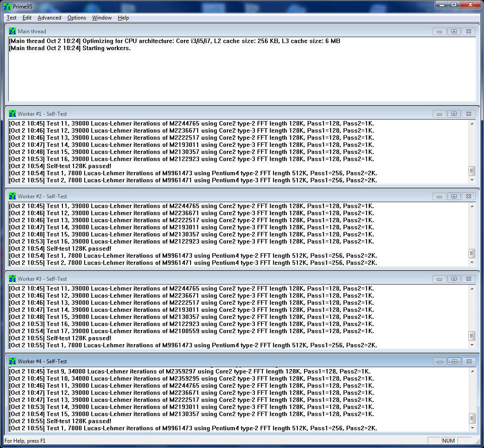The height and width of the screenshot is (448, 484).
Task: Maximize the Main thread child window
Action: [454, 31]
